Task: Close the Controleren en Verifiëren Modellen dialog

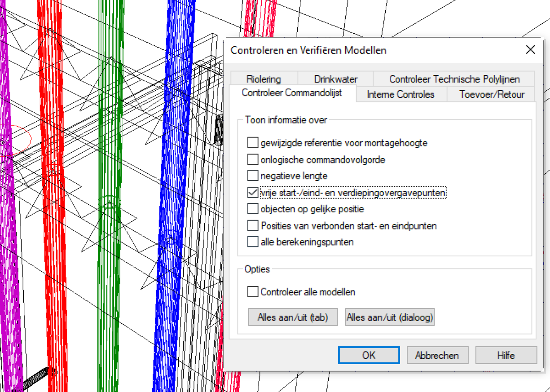Action: [x=530, y=50]
